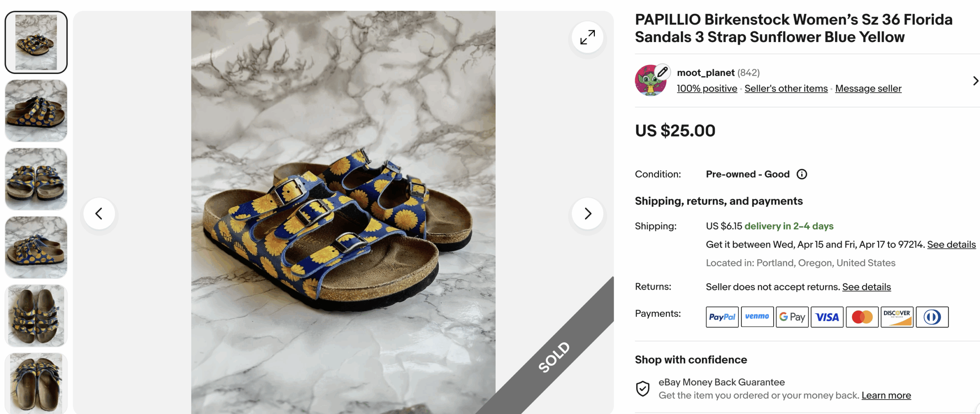Open the 100% positive feedback link
Image resolution: width=980 pixels, height=414 pixels.
[707, 88]
